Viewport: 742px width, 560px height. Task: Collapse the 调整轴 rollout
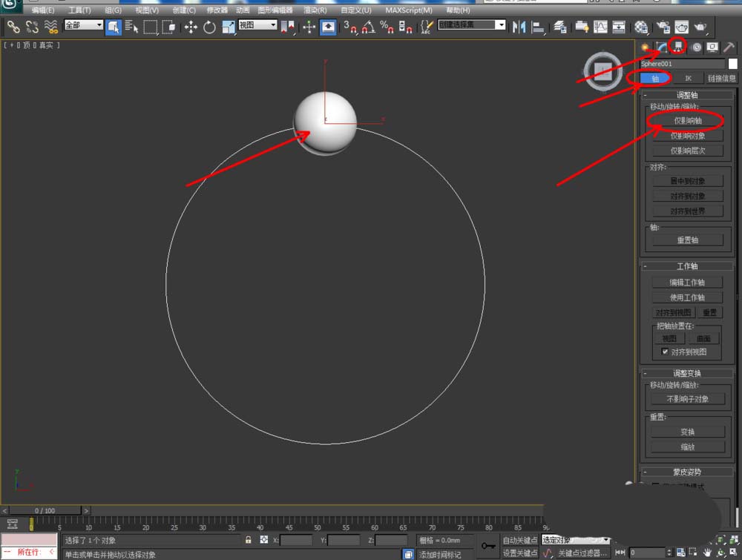(687, 95)
